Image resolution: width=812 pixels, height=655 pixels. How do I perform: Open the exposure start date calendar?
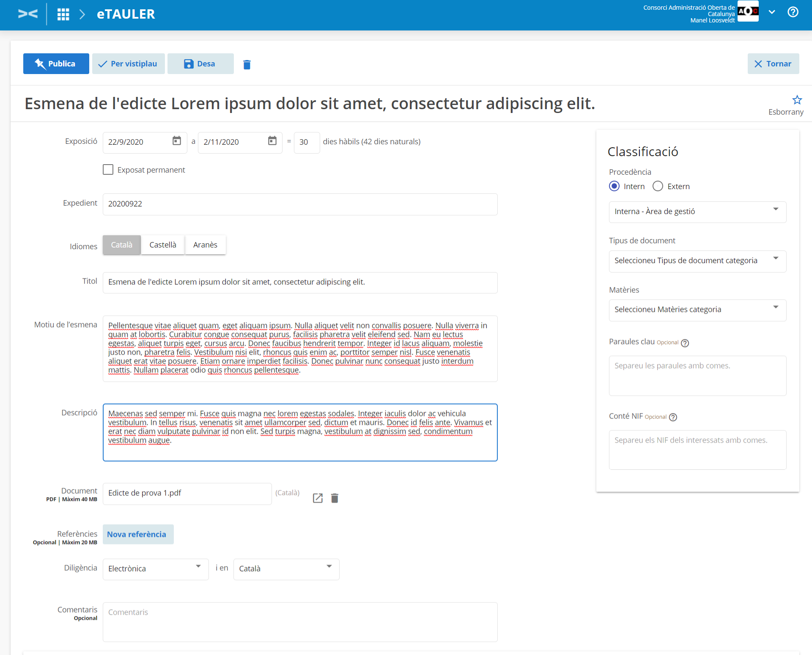point(177,141)
